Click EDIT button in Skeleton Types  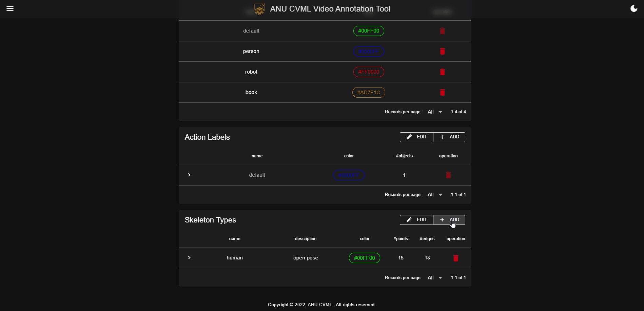[x=416, y=220]
